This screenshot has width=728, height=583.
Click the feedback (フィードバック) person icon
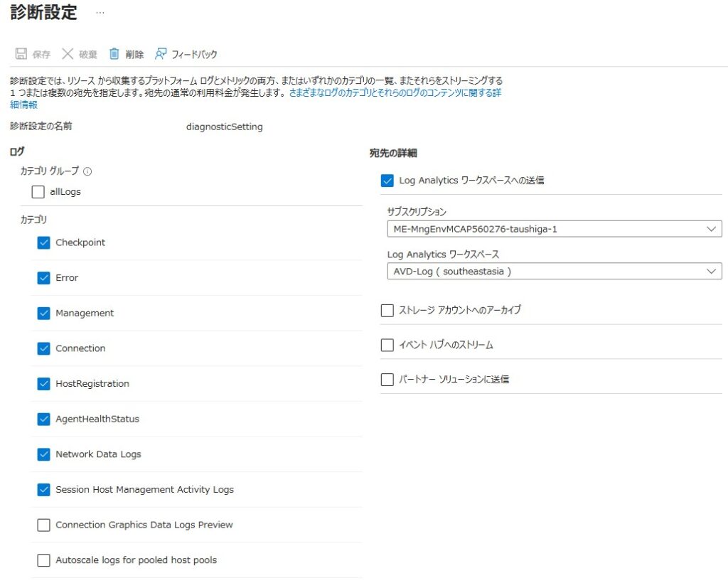pos(161,54)
